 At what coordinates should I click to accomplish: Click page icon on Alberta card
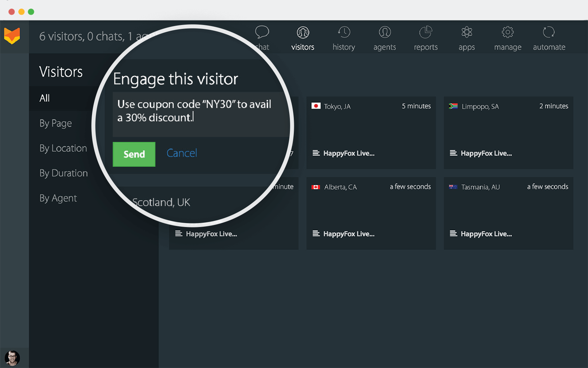point(316,234)
